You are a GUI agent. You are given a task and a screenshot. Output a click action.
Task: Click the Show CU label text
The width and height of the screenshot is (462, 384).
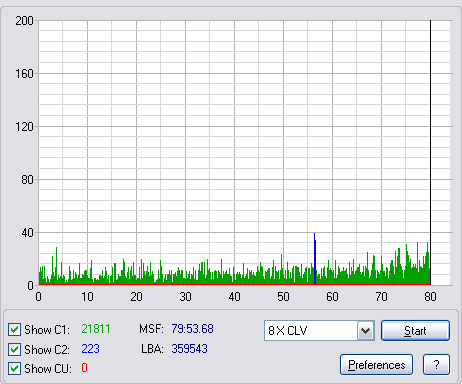pyautogui.click(x=48, y=369)
